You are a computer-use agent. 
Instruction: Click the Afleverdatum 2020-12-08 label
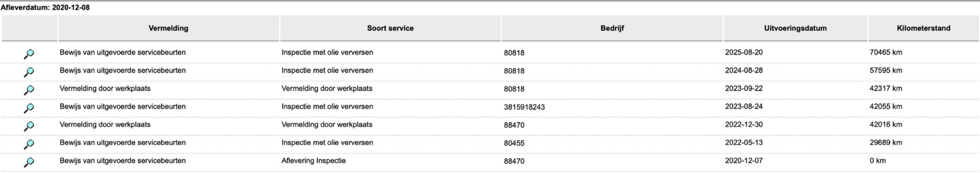(x=45, y=8)
